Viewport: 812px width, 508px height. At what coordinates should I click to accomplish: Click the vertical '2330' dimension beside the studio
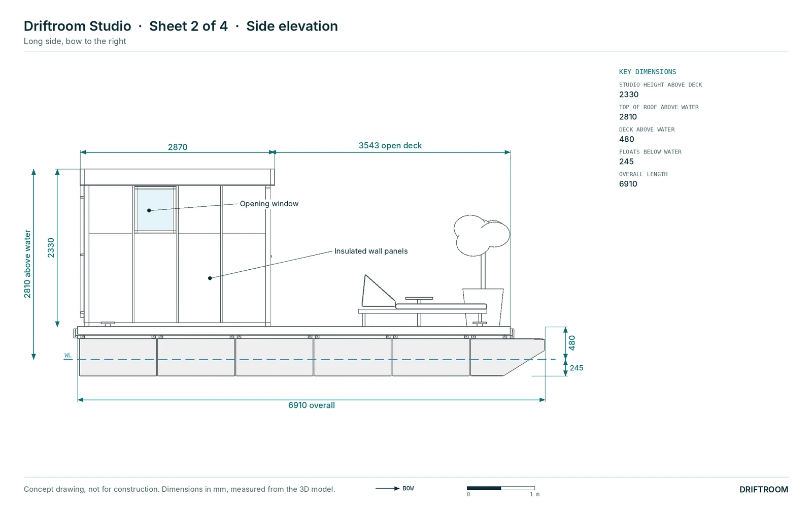pyautogui.click(x=51, y=247)
